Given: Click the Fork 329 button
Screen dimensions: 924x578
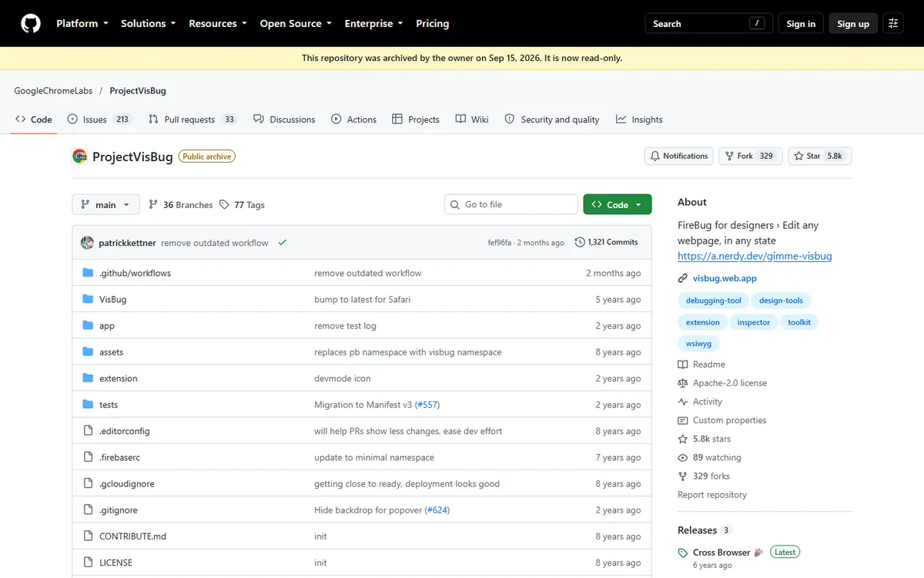Looking at the screenshot, I should point(751,156).
